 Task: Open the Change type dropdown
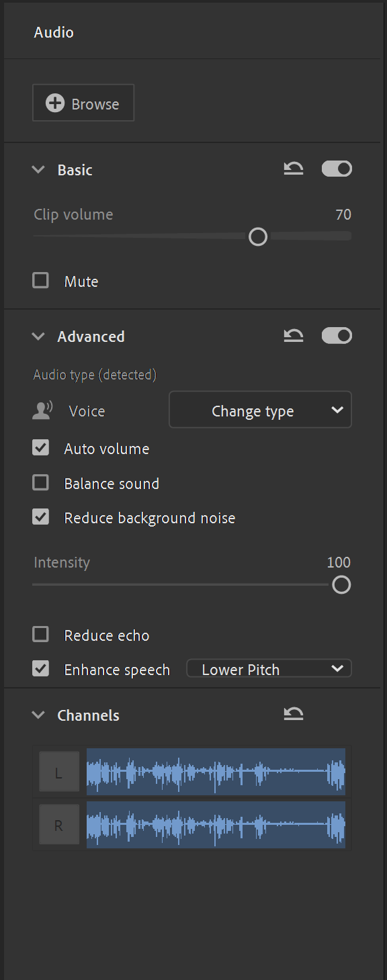260,410
